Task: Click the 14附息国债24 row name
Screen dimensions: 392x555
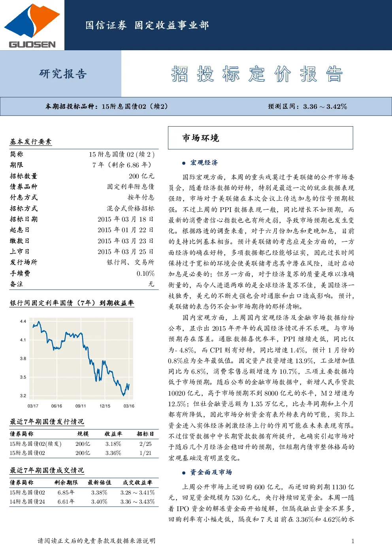Action: click(x=28, y=502)
